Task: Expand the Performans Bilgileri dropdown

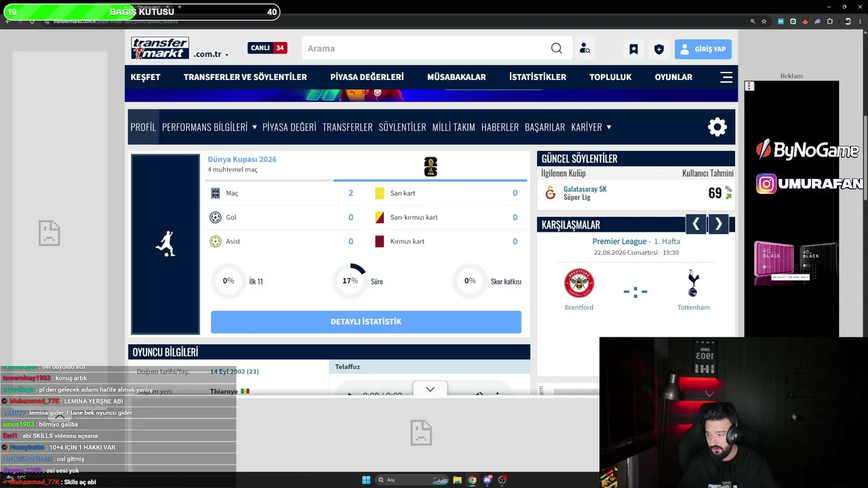Action: pos(210,127)
